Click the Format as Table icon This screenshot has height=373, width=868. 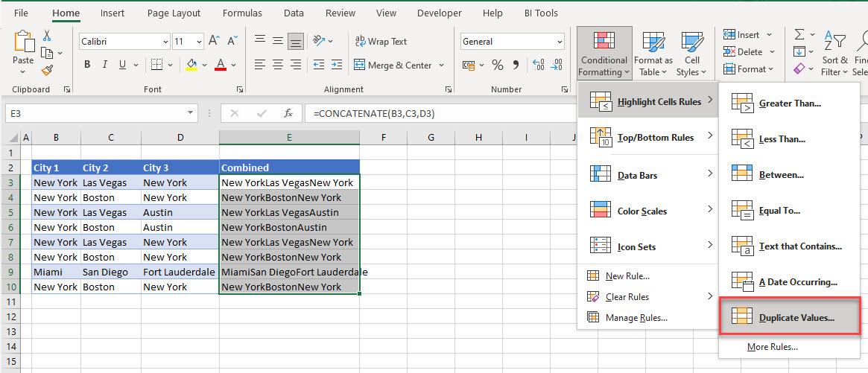[653, 54]
